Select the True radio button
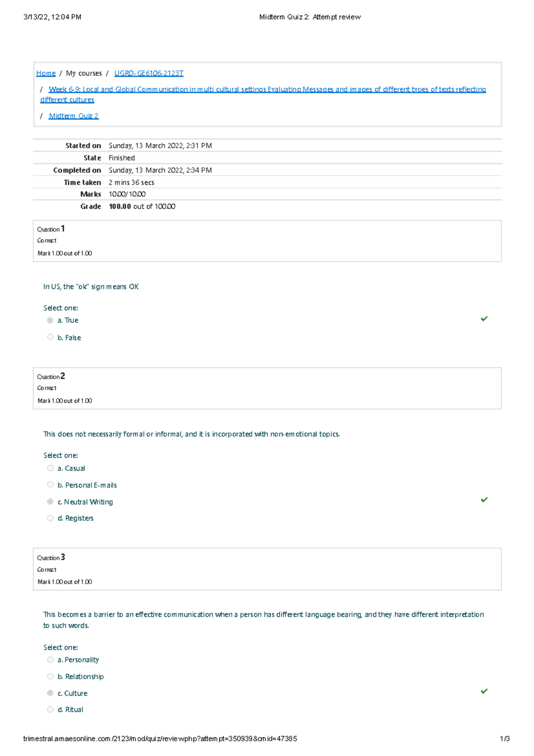The width and height of the screenshot is (534, 756). tap(50, 320)
